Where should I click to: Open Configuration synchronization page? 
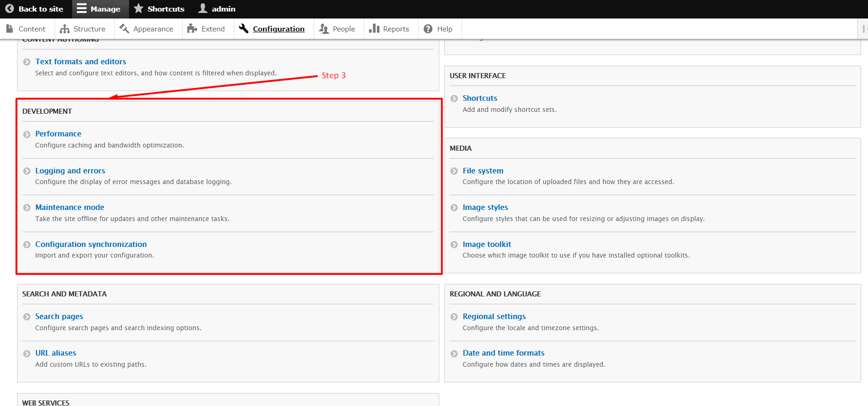[x=91, y=244]
